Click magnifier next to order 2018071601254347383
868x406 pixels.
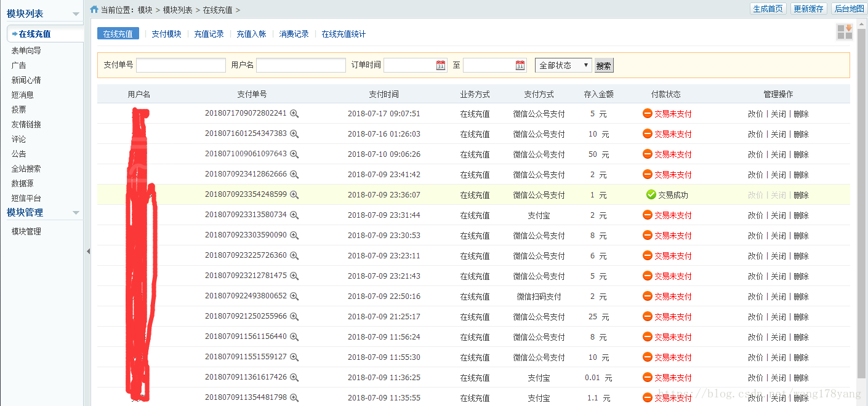coord(294,133)
